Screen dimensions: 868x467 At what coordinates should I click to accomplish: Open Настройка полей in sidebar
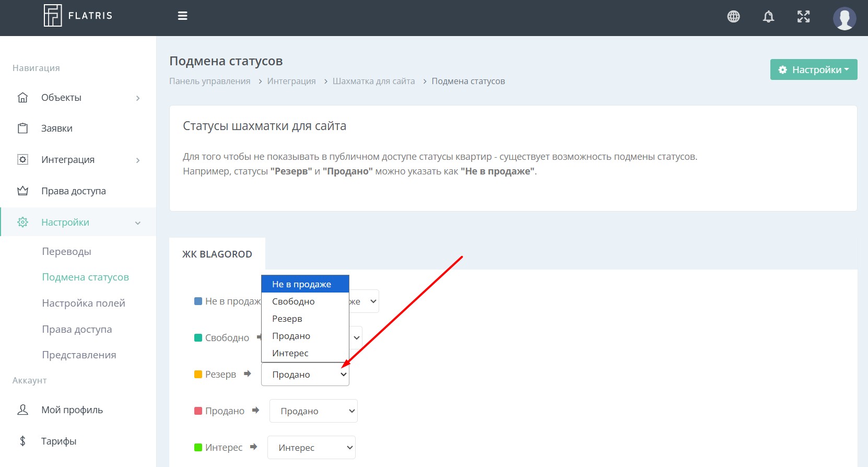tap(84, 303)
